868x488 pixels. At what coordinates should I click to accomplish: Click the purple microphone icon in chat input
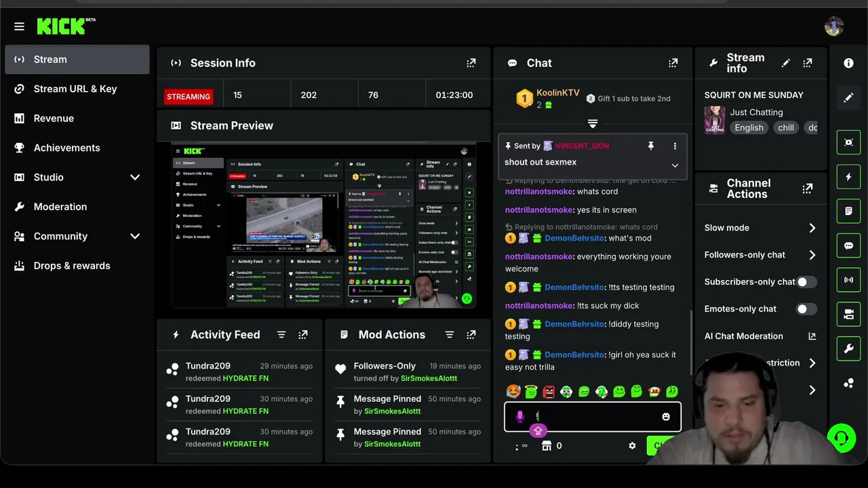520,417
